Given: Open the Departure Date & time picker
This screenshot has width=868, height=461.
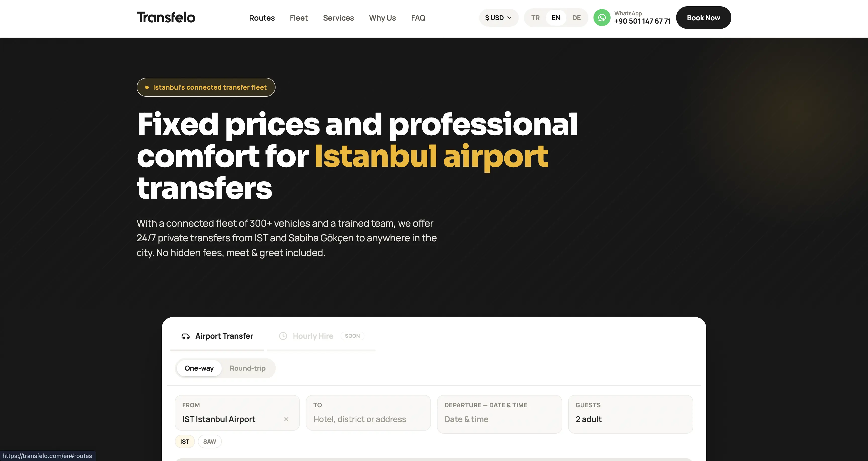Looking at the screenshot, I should pyautogui.click(x=499, y=414).
